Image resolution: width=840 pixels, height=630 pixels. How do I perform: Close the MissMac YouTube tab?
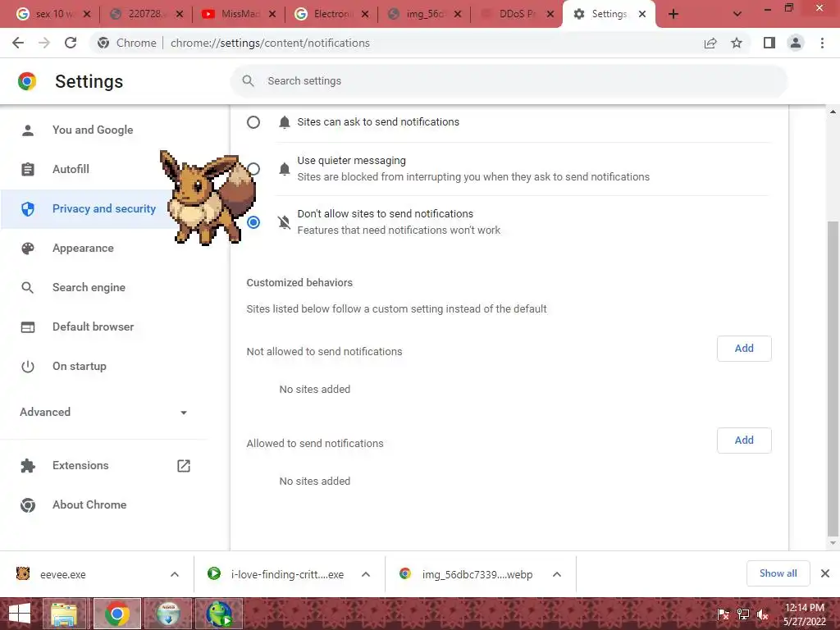[272, 14]
